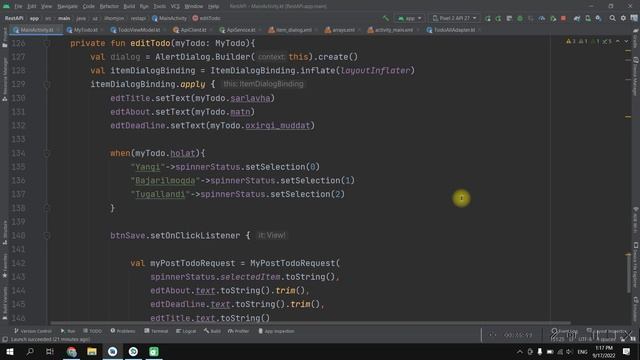The height and width of the screenshot is (360, 640).
Task: Click the Windows Start button
Action: 9,351
